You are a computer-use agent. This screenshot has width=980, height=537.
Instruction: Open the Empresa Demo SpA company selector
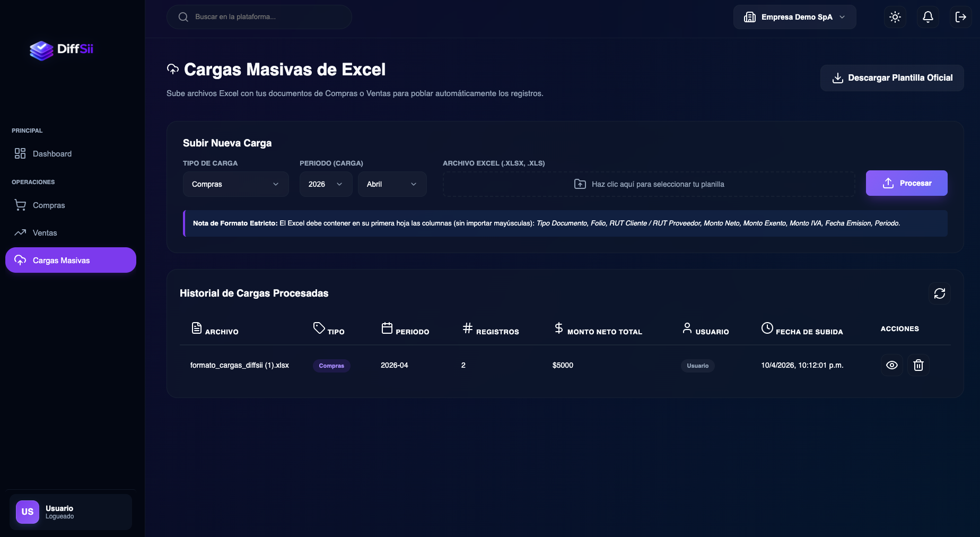click(794, 16)
